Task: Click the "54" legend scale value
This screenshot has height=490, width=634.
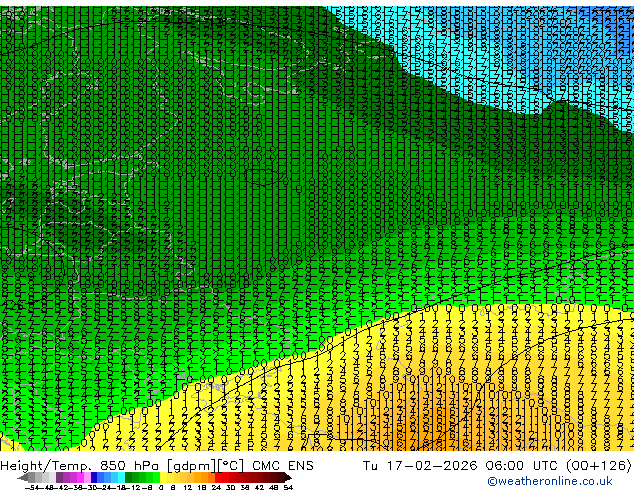Action: coord(288,487)
